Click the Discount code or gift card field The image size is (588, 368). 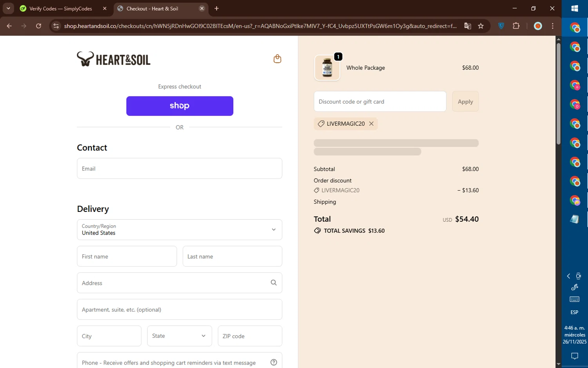[x=380, y=102]
